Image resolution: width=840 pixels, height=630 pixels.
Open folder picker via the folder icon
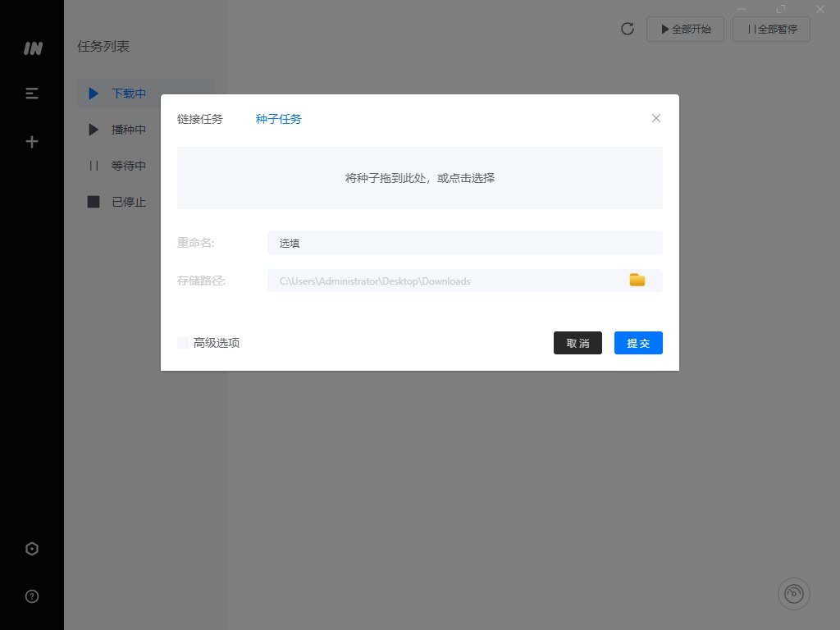coord(637,280)
